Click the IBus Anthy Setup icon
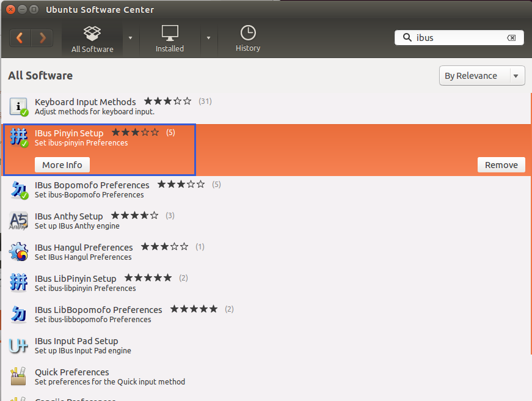532x401 pixels. click(x=18, y=221)
